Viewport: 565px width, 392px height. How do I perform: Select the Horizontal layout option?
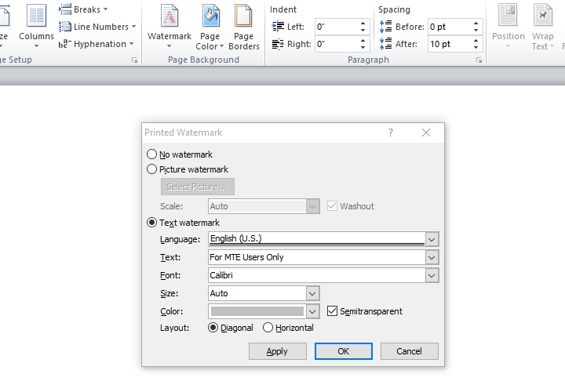coord(268,328)
